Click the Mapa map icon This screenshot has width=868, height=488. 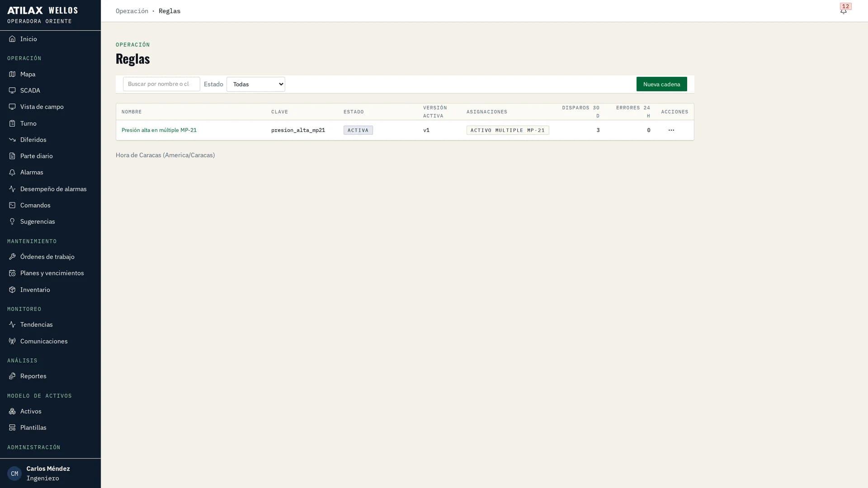12,74
